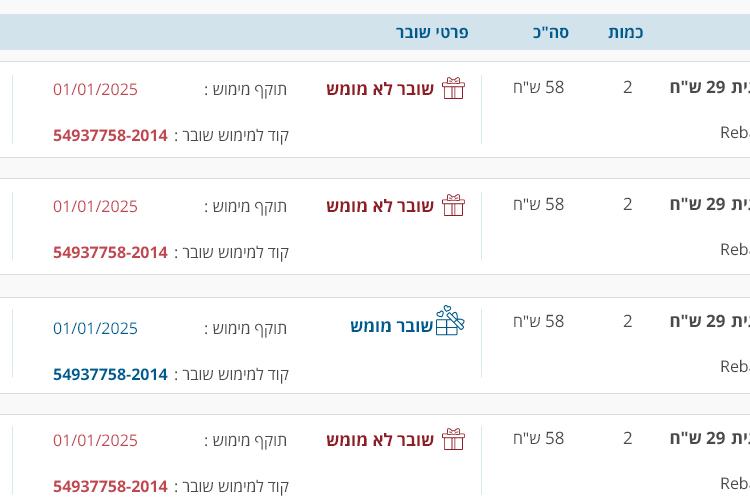Select blue voucher code 54937758-2014

(110, 374)
